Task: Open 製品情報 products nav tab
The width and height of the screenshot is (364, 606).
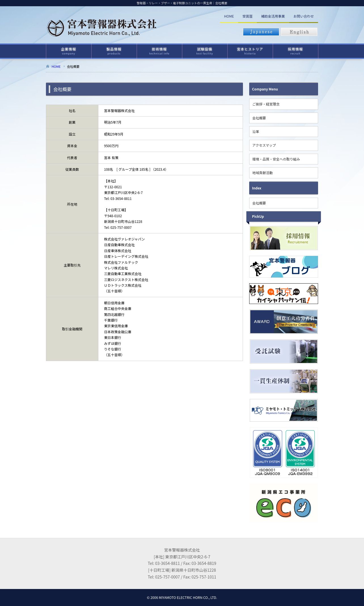Action: click(114, 51)
